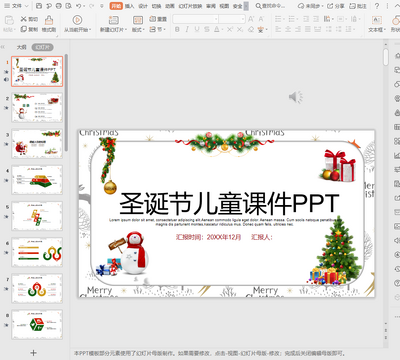Collapse the slide thumbnail panel
Image resolution: width=400 pixels, height=360 pixels.
pos(3,47)
